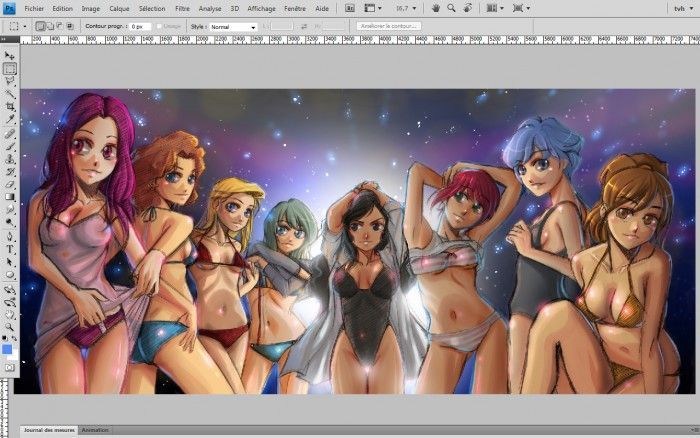This screenshot has width=700, height=438.
Task: Activate the Crop tool
Action: 9,107
